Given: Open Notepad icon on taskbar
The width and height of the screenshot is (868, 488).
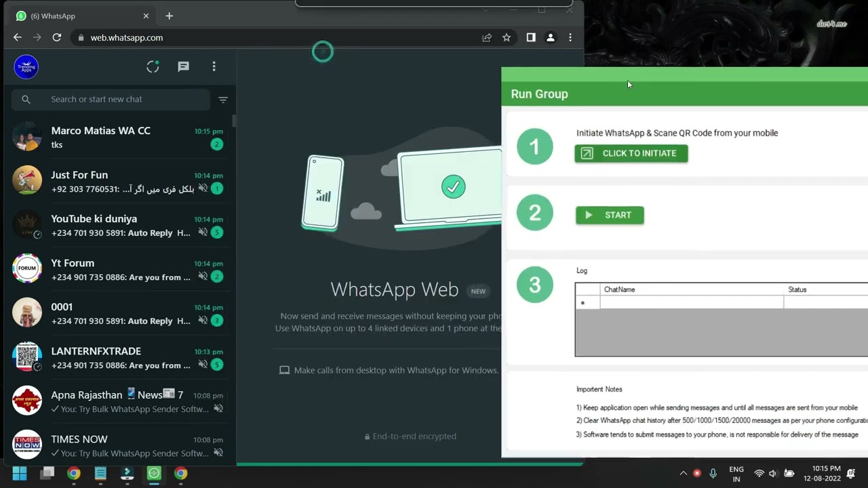Looking at the screenshot, I should pyautogui.click(x=100, y=473).
